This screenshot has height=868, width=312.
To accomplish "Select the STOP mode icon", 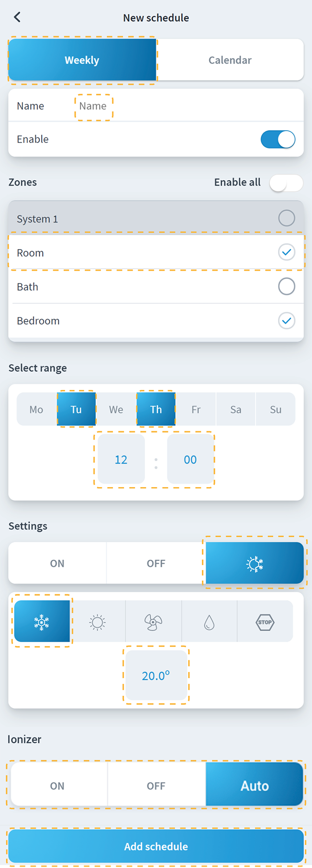I will pyautogui.click(x=265, y=622).
